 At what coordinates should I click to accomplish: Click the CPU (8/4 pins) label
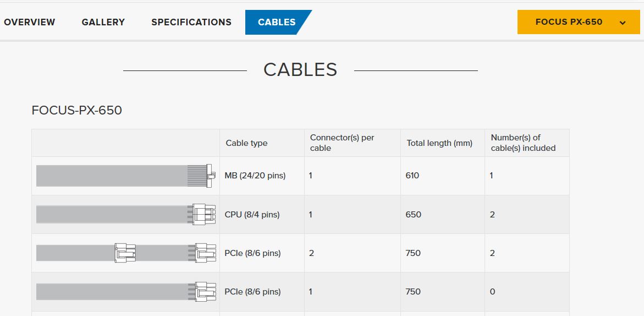coord(252,214)
